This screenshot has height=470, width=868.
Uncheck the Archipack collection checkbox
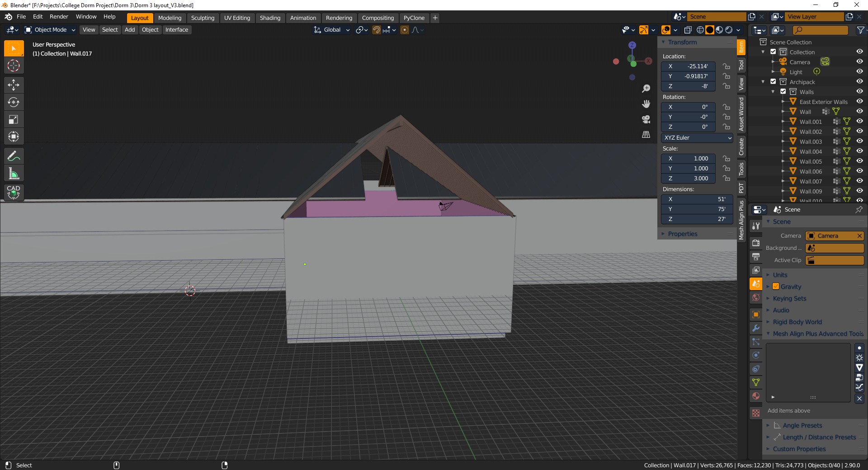pos(773,81)
